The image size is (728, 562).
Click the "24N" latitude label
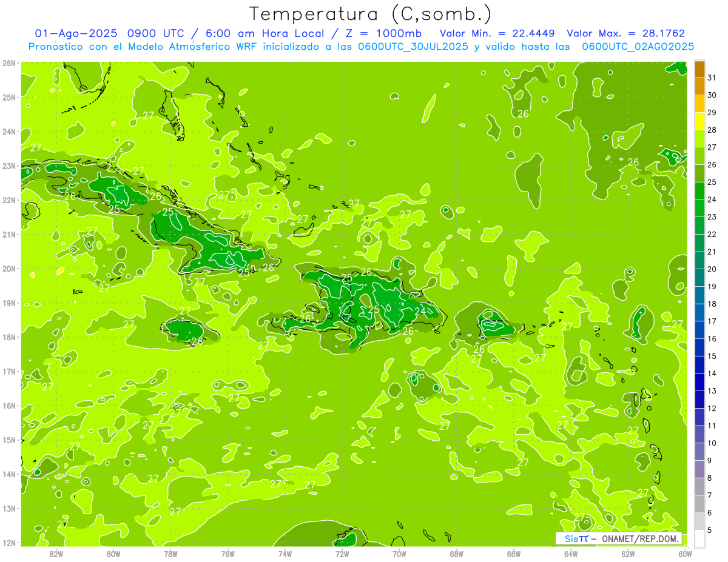8,132
